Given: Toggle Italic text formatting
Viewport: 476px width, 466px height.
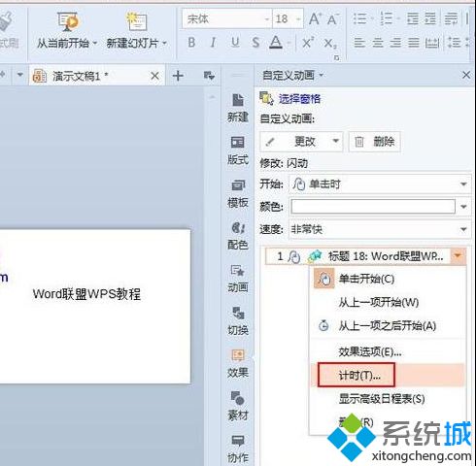Looking at the screenshot, I should click(213, 43).
